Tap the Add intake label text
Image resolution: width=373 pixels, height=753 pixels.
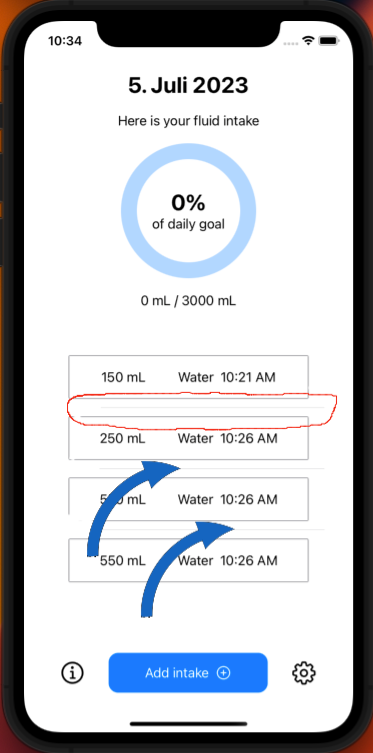pyautogui.click(x=177, y=673)
